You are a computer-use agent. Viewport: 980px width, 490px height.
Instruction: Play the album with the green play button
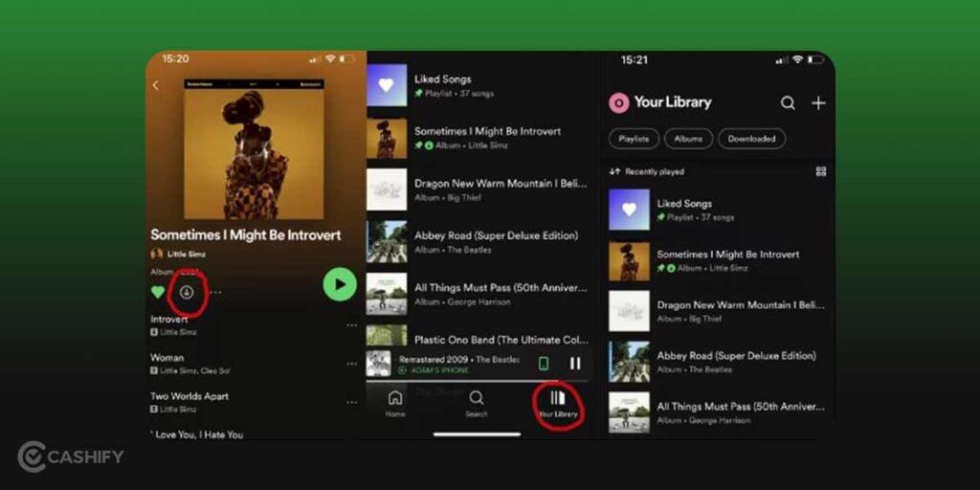(340, 284)
